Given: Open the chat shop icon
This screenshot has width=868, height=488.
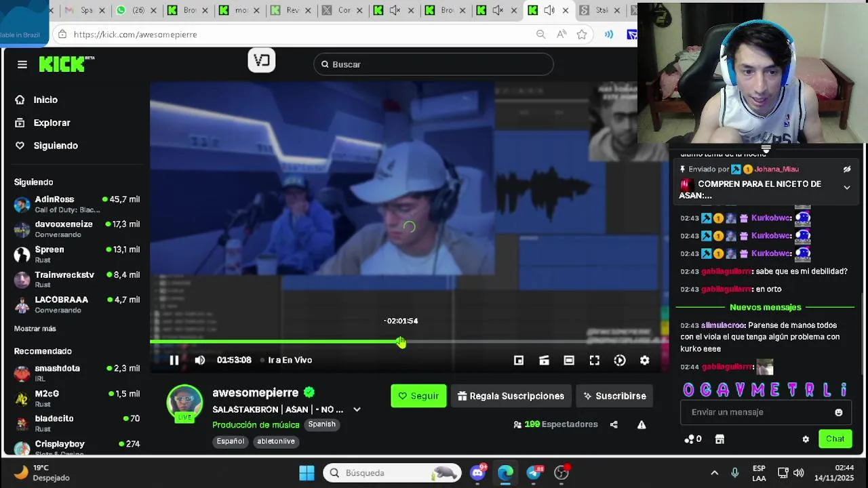Looking at the screenshot, I should (x=719, y=439).
